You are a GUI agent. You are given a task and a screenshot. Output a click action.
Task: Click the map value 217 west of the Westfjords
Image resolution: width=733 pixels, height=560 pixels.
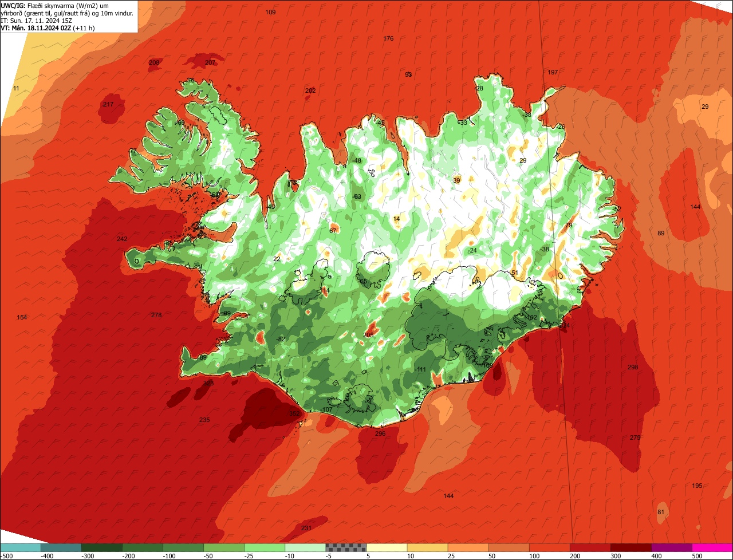[108, 104]
